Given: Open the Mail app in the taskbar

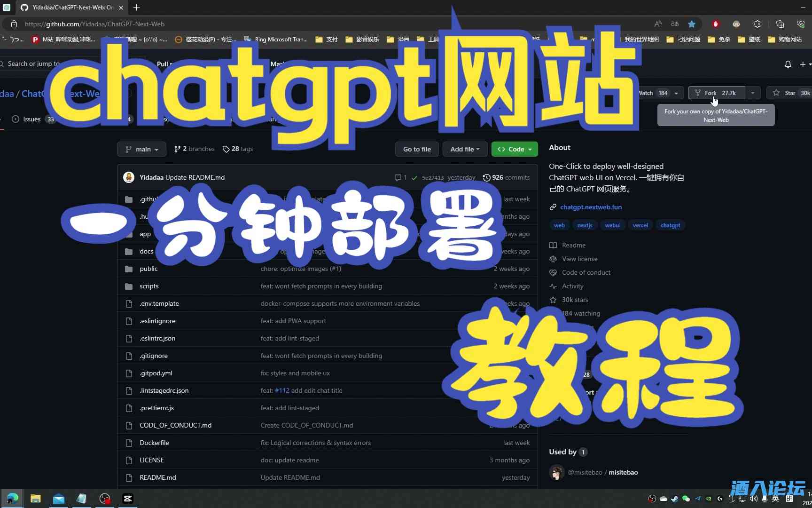Looking at the screenshot, I should (59, 499).
